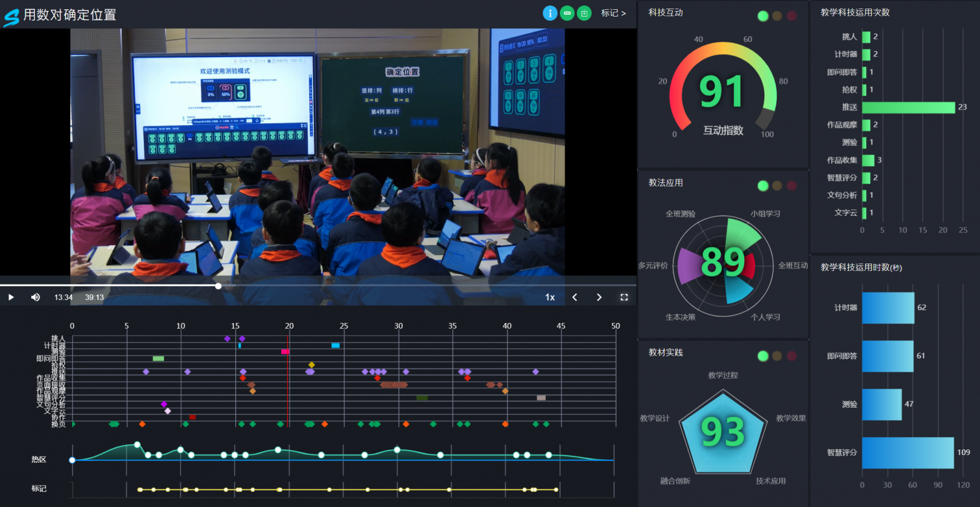The height and width of the screenshot is (507, 980).
Task: Mute the video volume
Action: click(36, 297)
